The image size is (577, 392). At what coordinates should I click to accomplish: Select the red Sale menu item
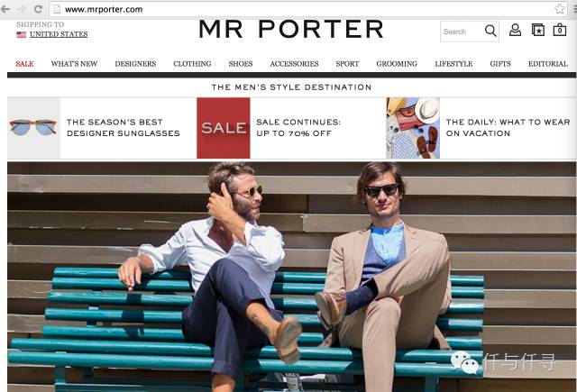click(x=24, y=64)
